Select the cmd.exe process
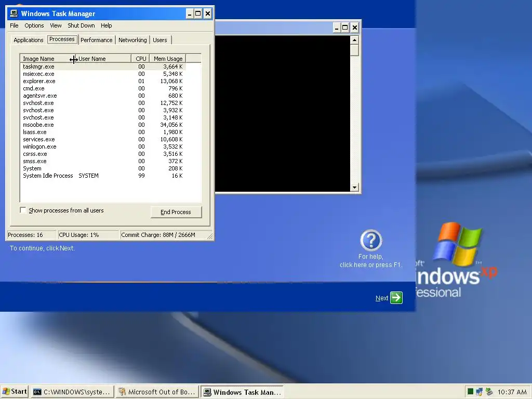This screenshot has width=532, height=399. [x=103, y=88]
